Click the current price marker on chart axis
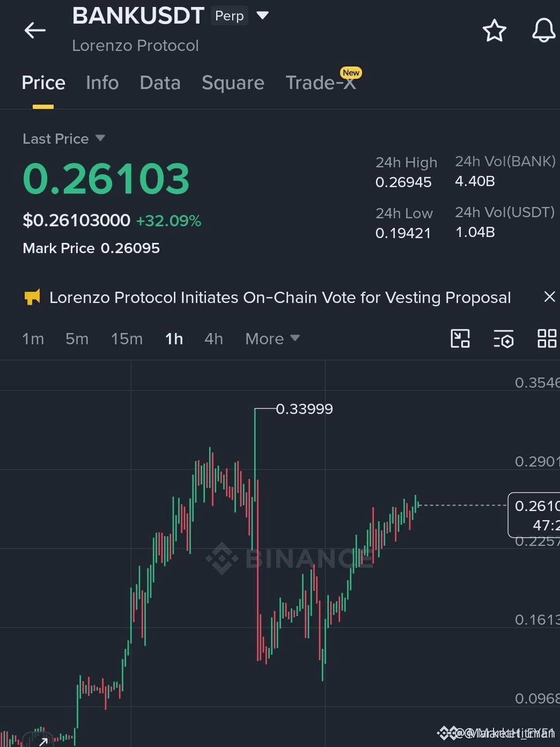This screenshot has width=560, height=747. coord(534,515)
